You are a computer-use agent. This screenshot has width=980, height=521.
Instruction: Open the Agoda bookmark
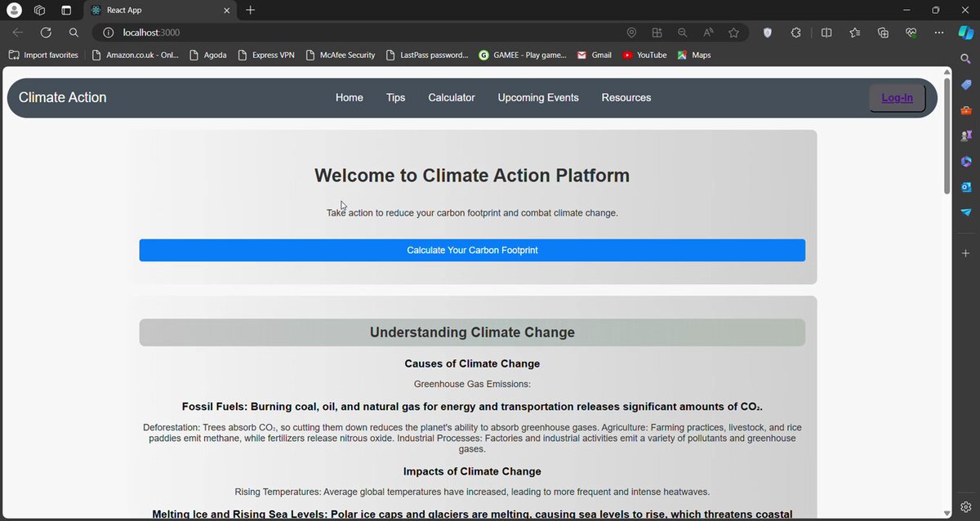(x=207, y=55)
